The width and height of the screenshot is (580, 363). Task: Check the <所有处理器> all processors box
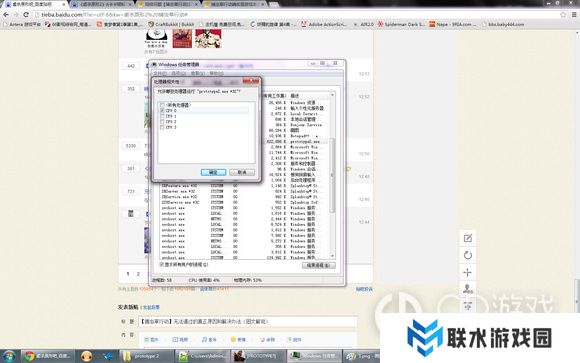[x=162, y=105]
